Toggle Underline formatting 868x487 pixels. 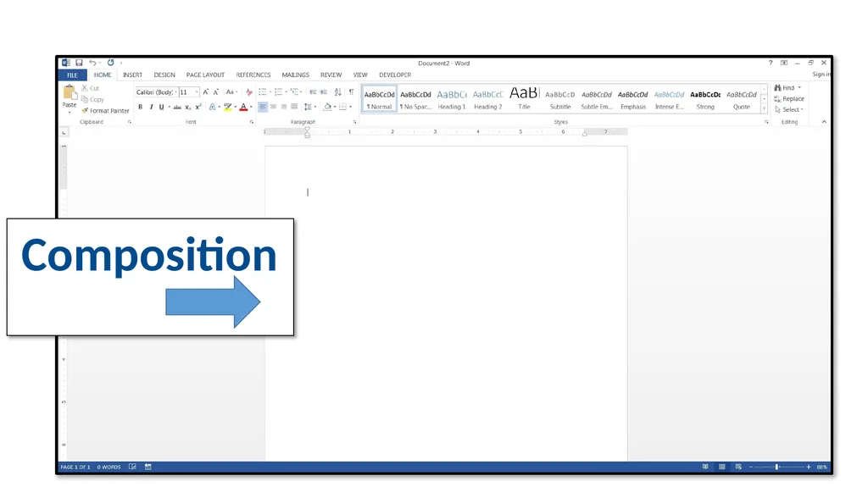tap(161, 108)
